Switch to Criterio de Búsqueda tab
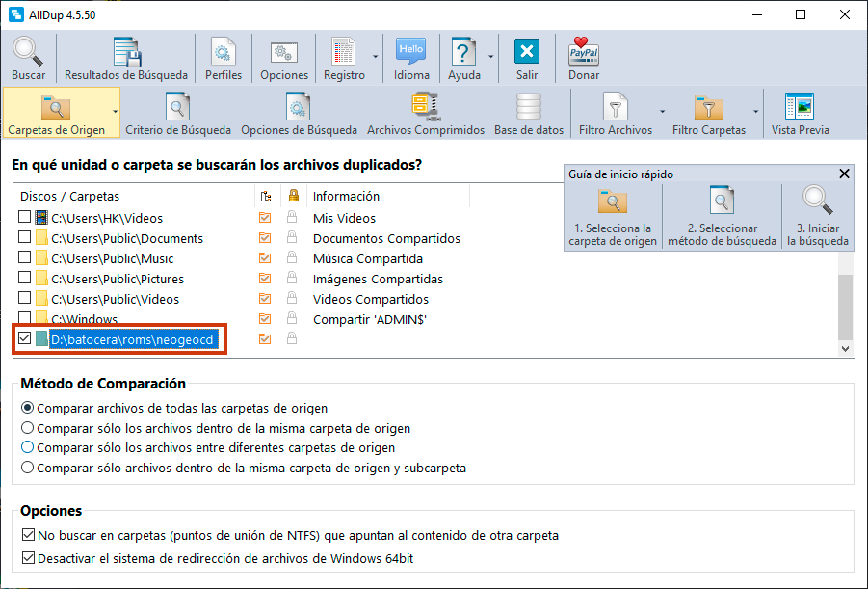 177,113
